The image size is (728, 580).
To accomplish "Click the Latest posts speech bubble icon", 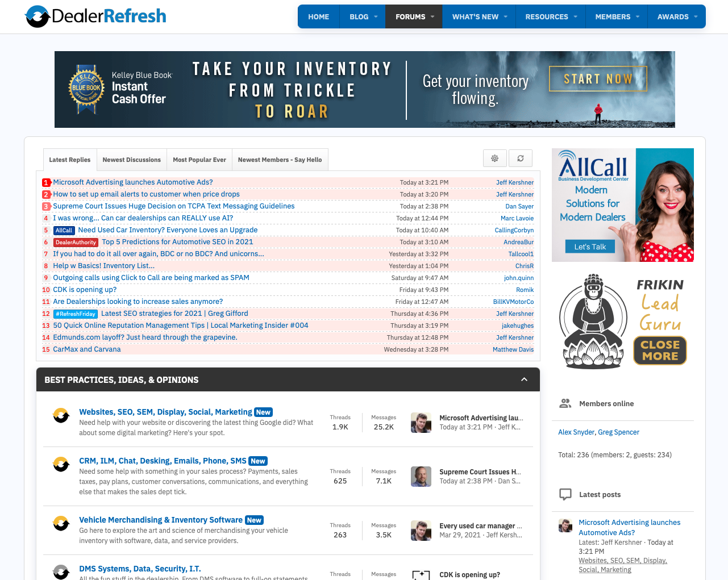I will 565,494.
